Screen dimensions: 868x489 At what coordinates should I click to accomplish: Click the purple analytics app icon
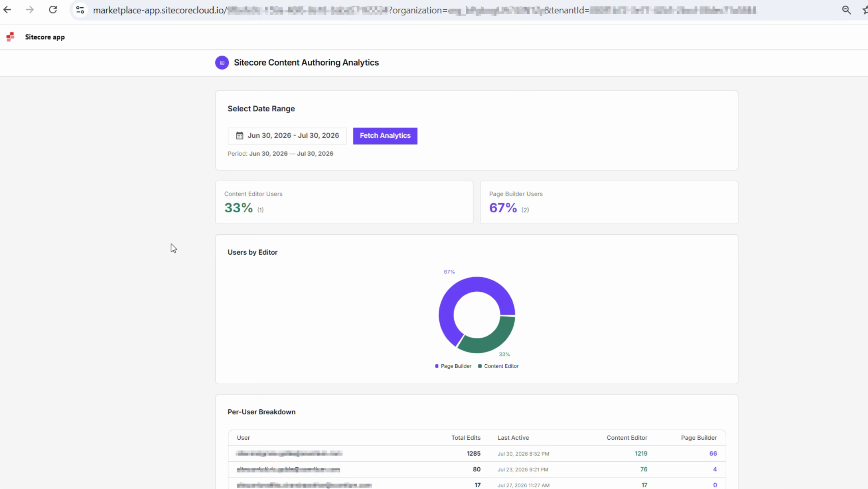(222, 63)
